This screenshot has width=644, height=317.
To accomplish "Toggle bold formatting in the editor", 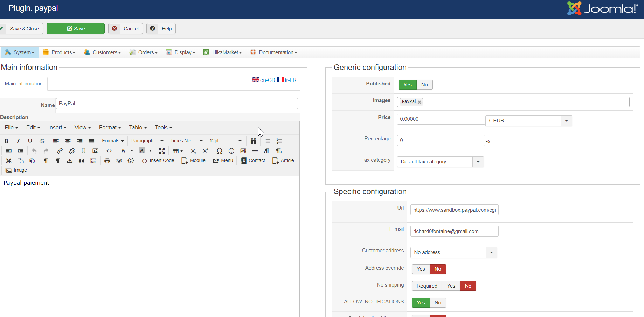I will coord(6,141).
